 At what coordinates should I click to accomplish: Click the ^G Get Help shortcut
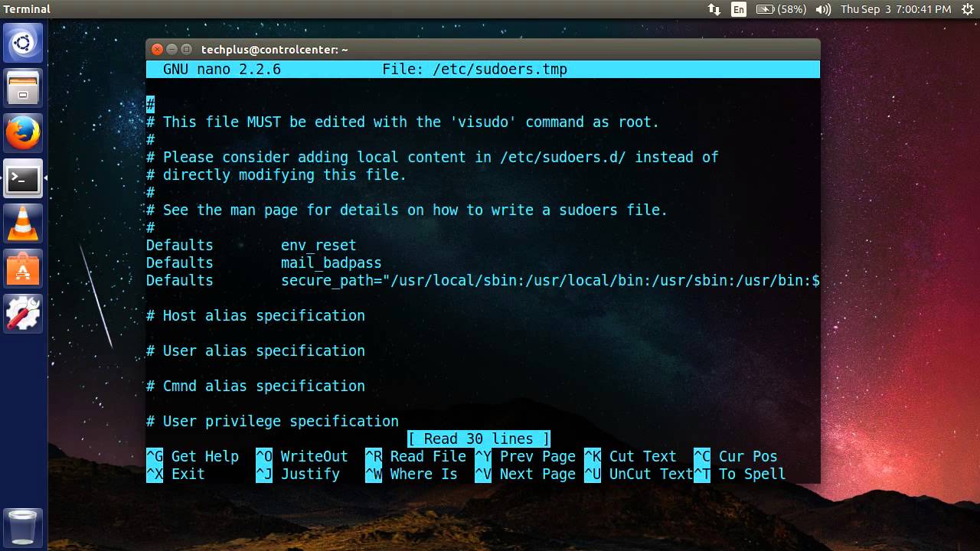point(193,457)
